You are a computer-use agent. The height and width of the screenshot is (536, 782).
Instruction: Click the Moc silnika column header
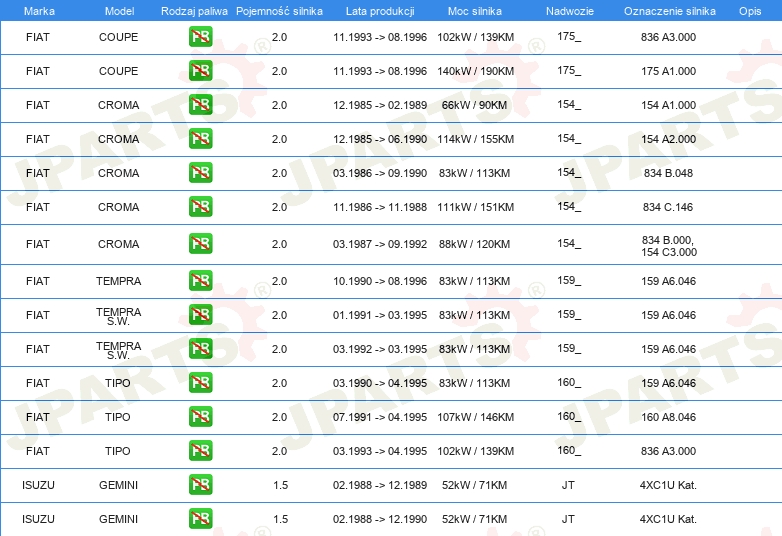pyautogui.click(x=474, y=11)
